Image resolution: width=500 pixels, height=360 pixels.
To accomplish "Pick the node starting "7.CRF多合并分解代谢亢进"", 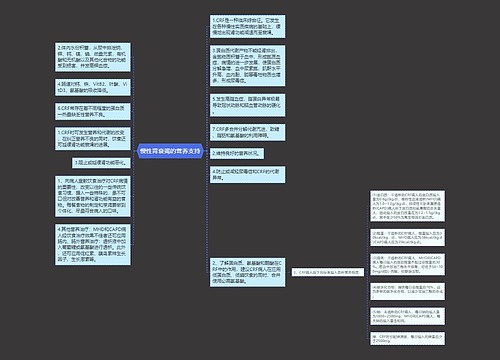I will (x=247, y=132).
